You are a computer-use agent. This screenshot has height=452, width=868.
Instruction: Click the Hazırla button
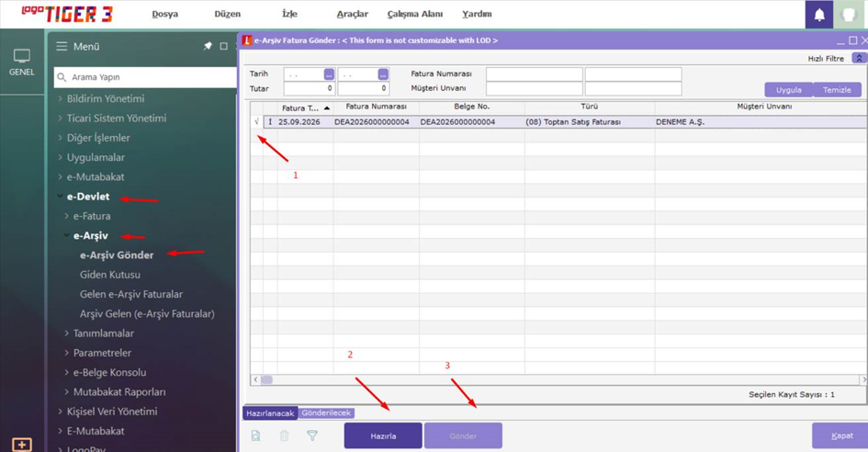pyautogui.click(x=383, y=436)
